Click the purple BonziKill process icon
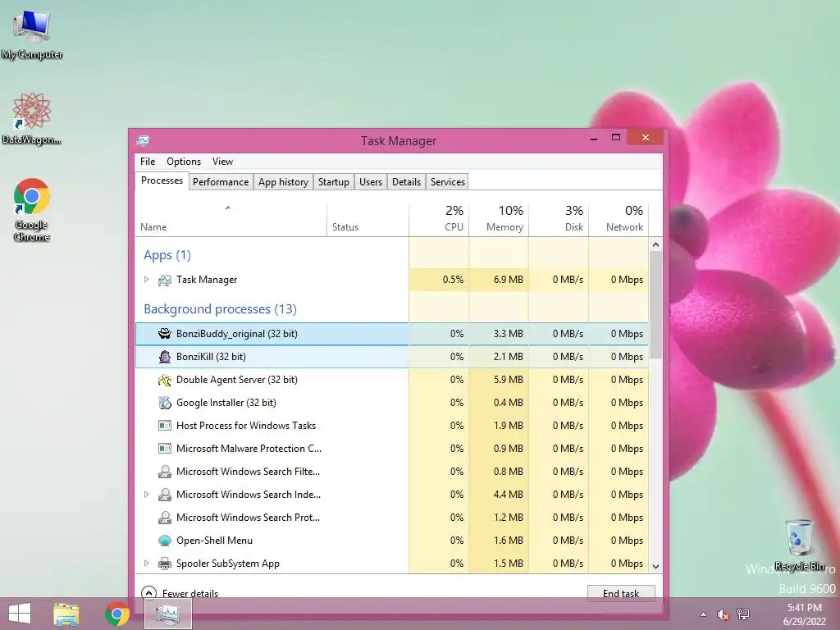Screen dimensions: 840x630 pos(164,357)
